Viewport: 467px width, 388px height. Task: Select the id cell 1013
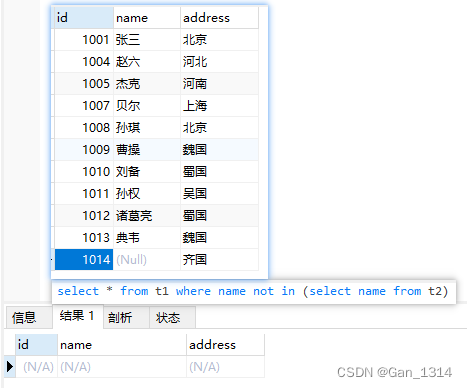pyautogui.click(x=84, y=238)
